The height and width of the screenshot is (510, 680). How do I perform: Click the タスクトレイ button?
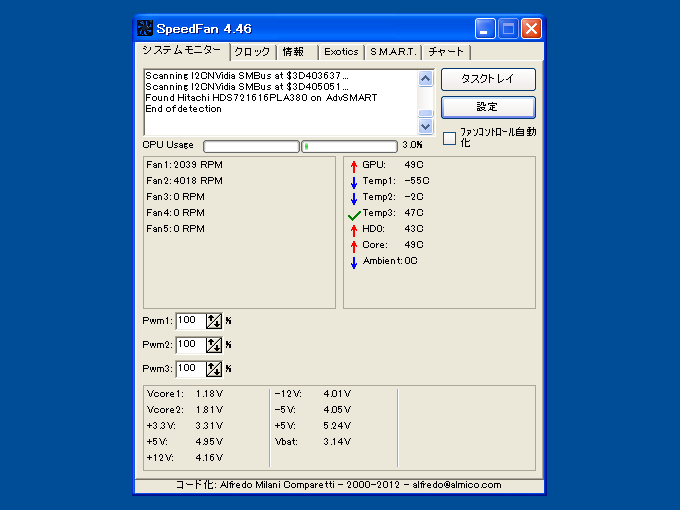pyautogui.click(x=488, y=79)
